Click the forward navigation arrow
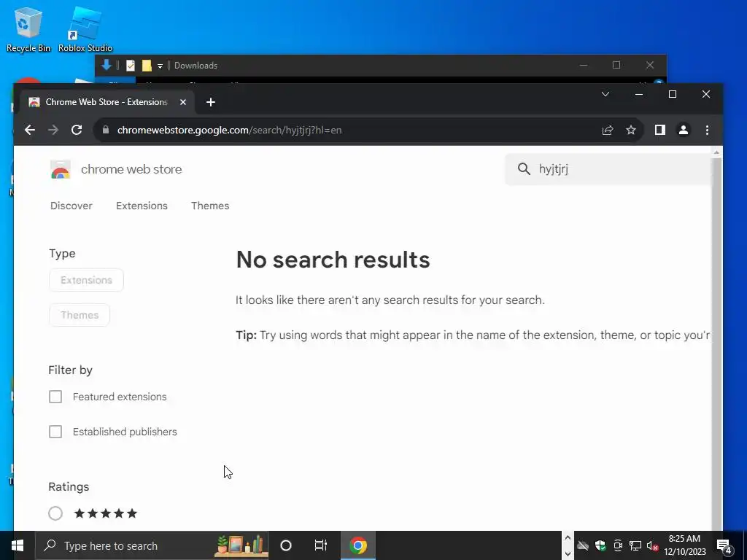 (x=53, y=130)
